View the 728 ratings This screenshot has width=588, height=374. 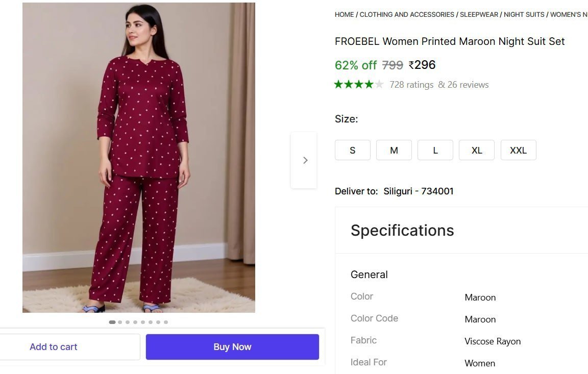pos(411,85)
